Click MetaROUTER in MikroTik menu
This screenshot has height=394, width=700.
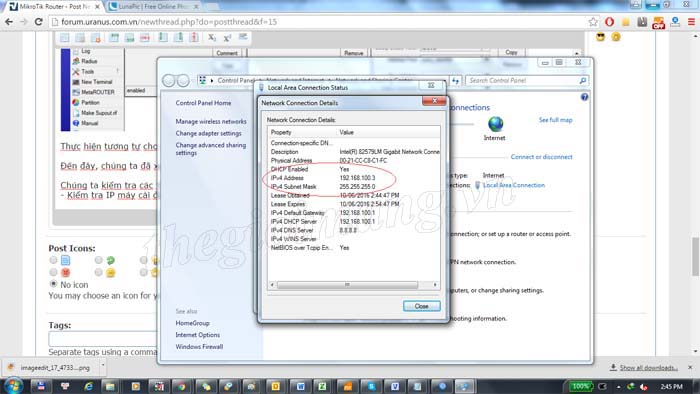click(x=98, y=92)
